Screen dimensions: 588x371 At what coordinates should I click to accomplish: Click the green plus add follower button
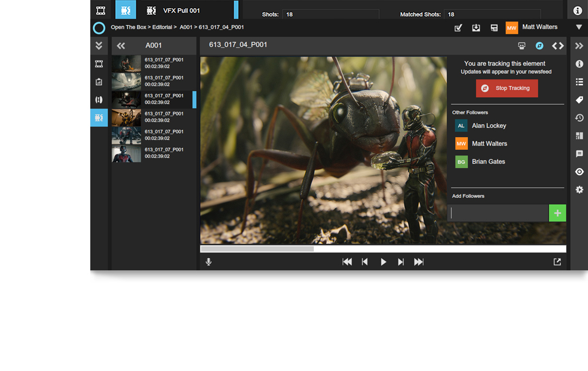click(557, 213)
